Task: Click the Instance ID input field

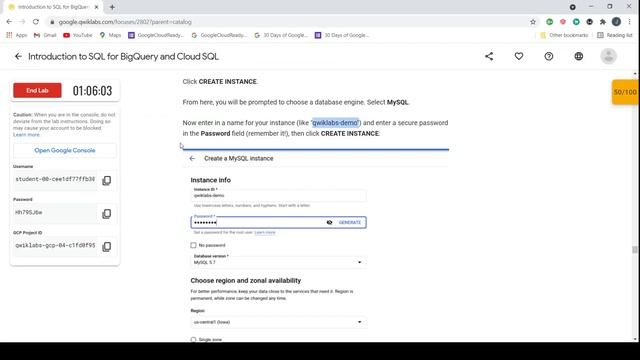Action: click(279, 196)
